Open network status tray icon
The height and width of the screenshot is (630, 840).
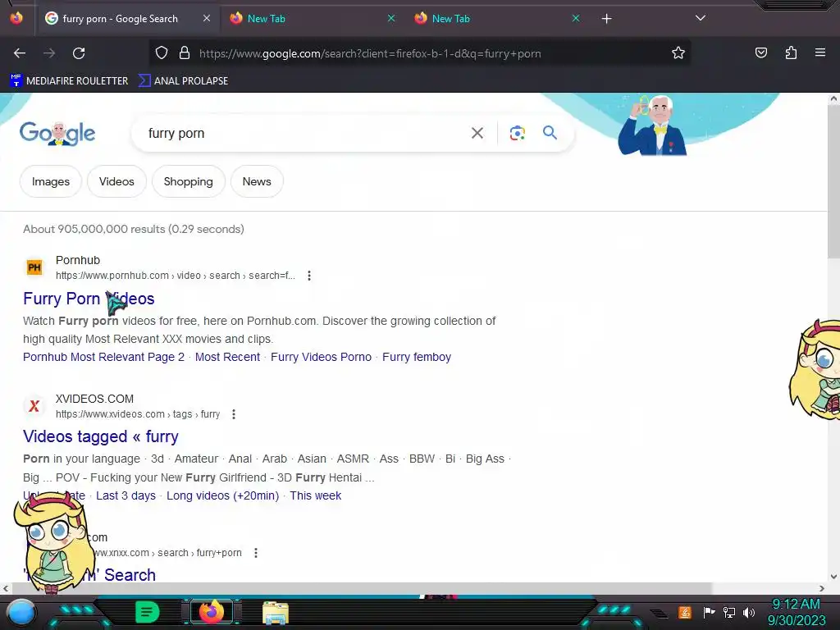click(x=729, y=612)
